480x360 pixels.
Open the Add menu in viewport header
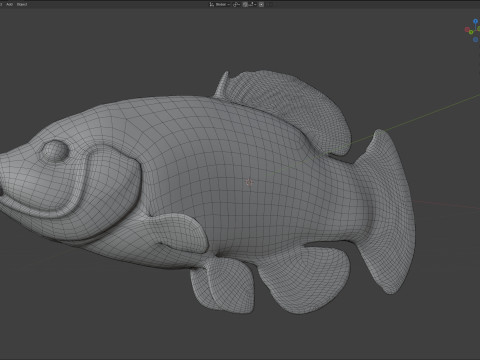(x=9, y=4)
